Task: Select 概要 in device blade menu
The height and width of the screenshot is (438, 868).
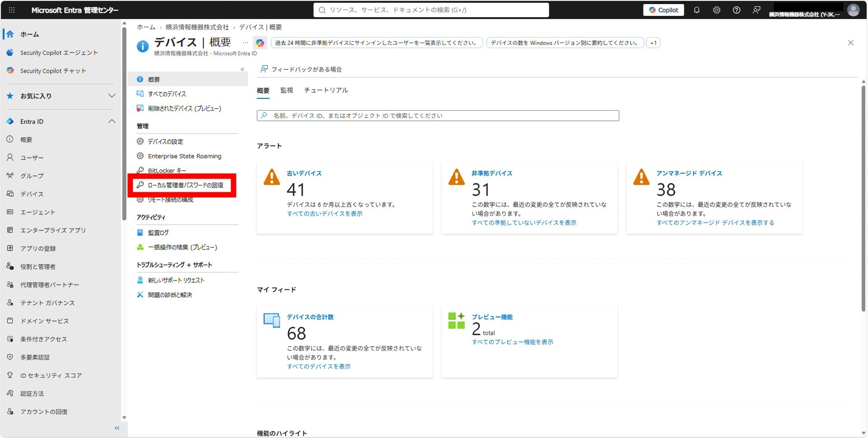Action: pyautogui.click(x=188, y=79)
